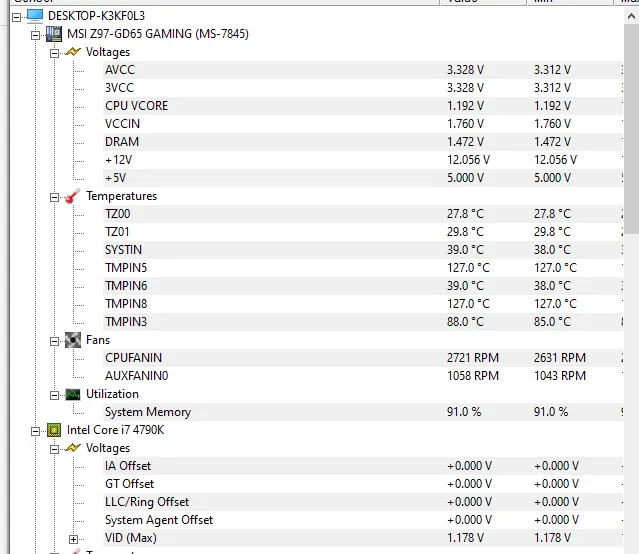Select the SYSTIN temperature row
639x554 pixels.
pos(363,249)
